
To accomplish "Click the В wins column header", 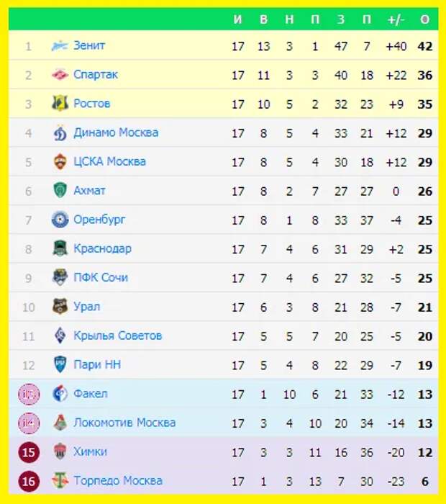I will coord(263,19).
